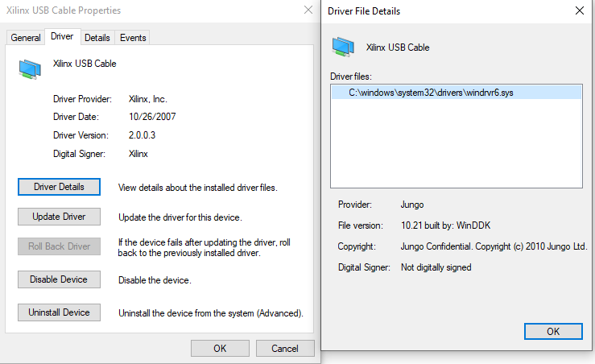
Task: Open the Details tab
Action: tap(97, 38)
